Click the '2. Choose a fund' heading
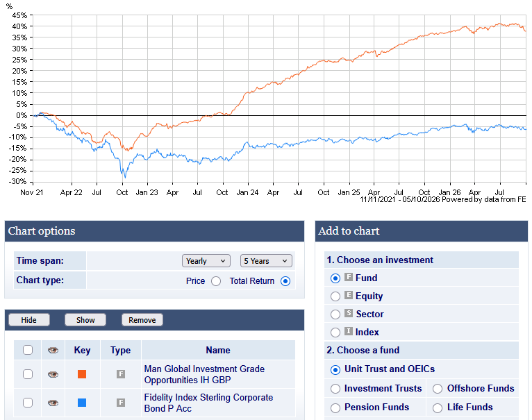This screenshot has height=420, width=532. [x=363, y=350]
